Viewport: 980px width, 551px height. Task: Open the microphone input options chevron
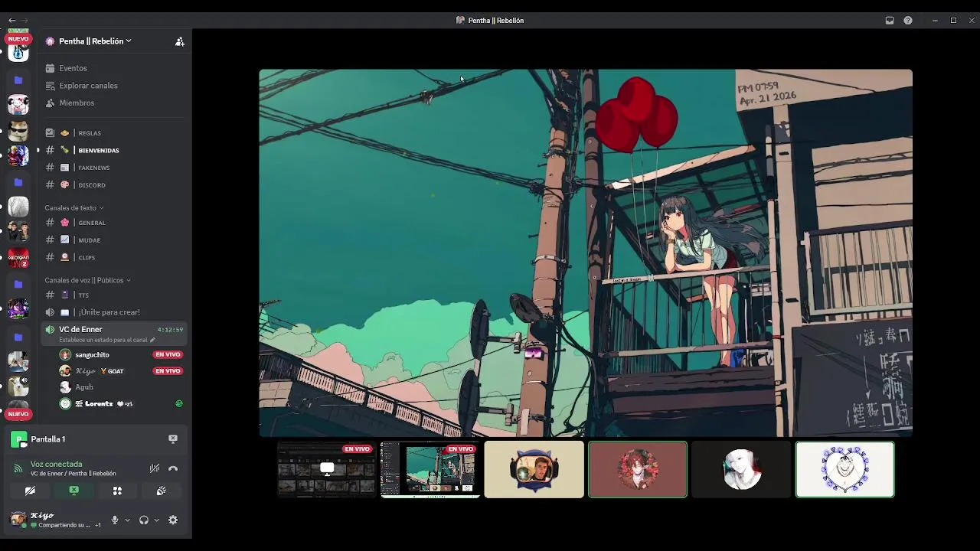[x=127, y=520]
